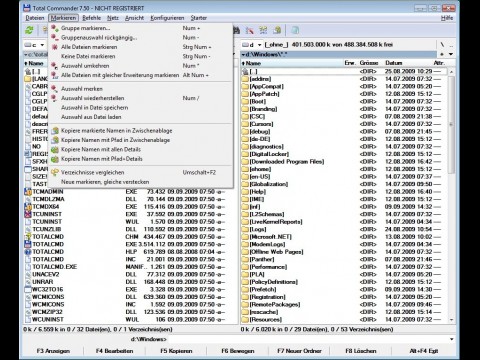Viewport: 480px width, 360px height.
Task: Open the Ansicht menu
Action: pyautogui.click(x=134, y=18)
